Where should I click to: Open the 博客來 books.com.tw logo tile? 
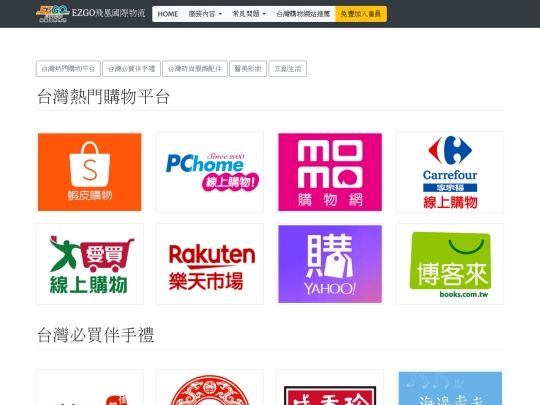pos(450,264)
